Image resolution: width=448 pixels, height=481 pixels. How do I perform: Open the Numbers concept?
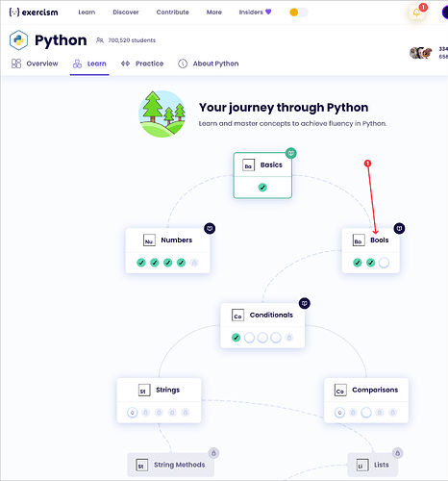[167, 251]
